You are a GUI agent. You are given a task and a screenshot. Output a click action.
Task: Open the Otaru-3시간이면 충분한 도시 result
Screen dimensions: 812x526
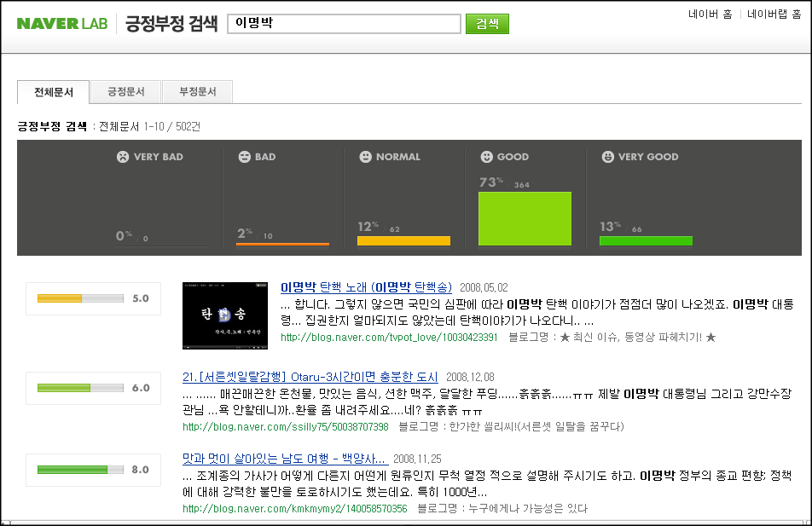click(x=310, y=377)
